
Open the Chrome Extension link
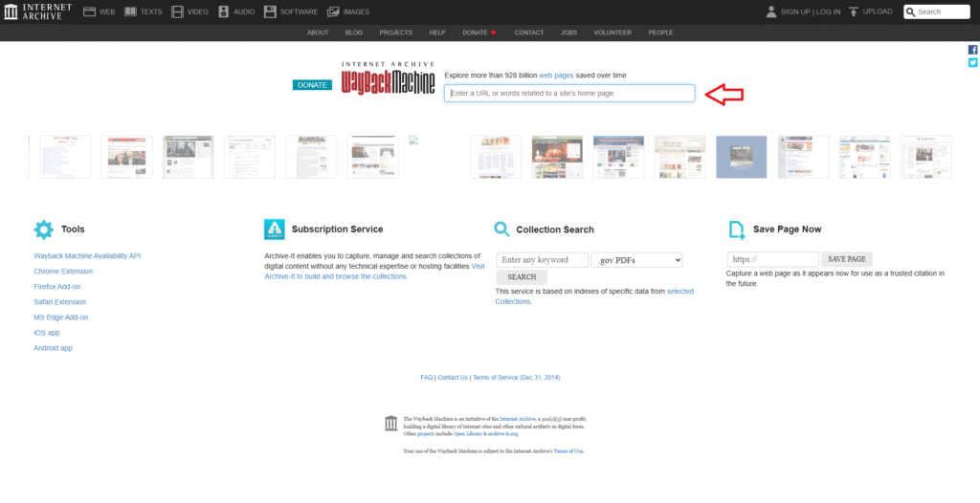63,272
